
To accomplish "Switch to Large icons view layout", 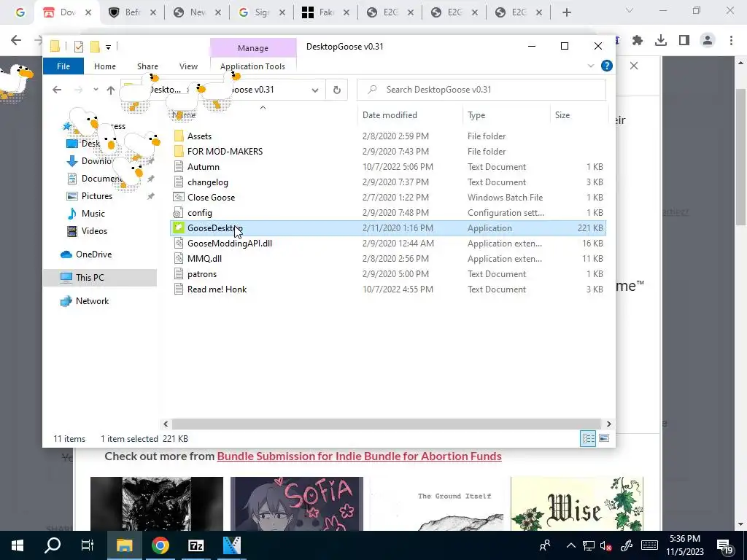I will (604, 438).
